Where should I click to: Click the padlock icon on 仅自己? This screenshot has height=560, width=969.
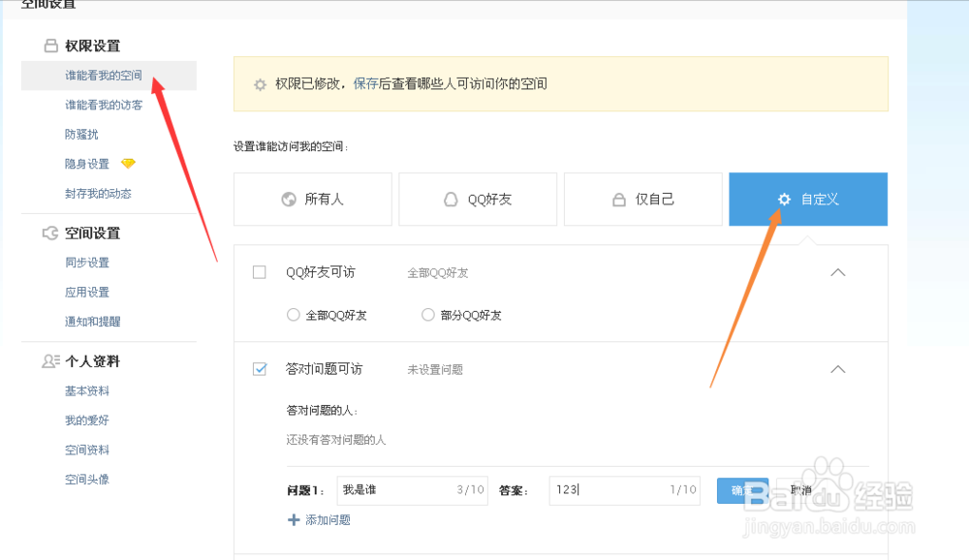[x=618, y=201]
